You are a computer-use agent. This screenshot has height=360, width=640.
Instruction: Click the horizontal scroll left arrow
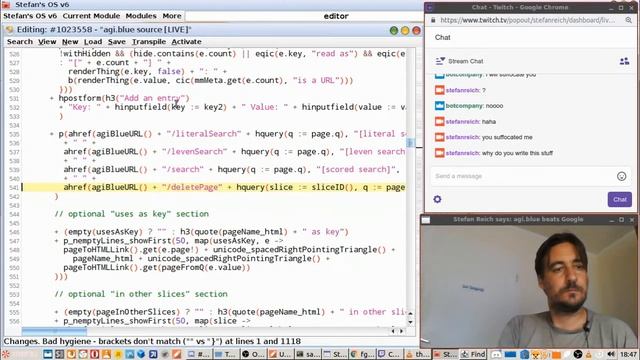pos(393,331)
